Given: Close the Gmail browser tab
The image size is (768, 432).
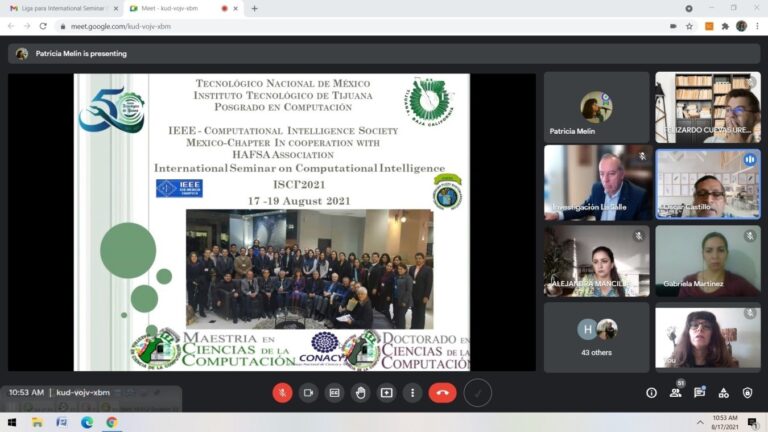Looking at the screenshot, I should 116,9.
